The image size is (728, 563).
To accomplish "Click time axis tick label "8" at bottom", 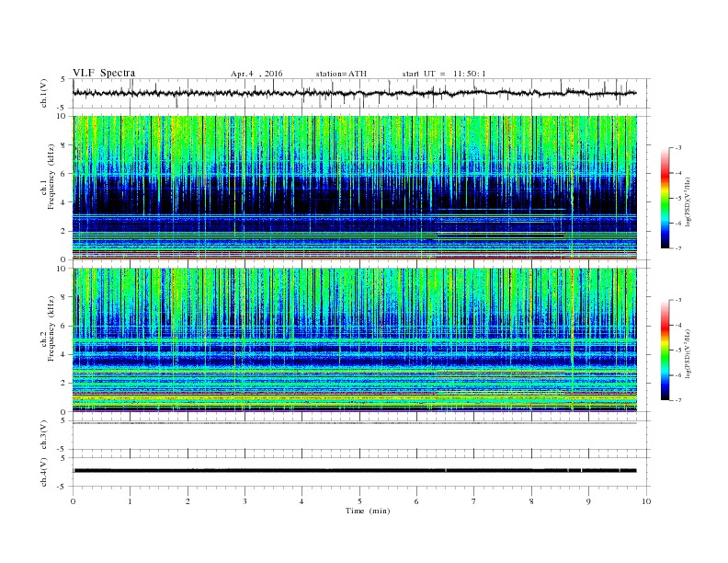I will (x=531, y=501).
